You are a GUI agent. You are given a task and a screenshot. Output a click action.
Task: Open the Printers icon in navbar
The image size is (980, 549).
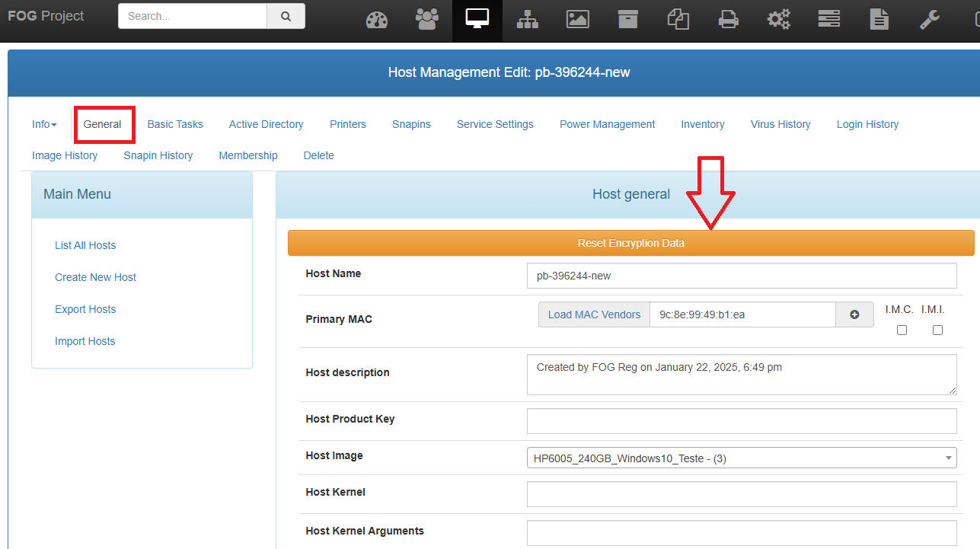click(729, 20)
